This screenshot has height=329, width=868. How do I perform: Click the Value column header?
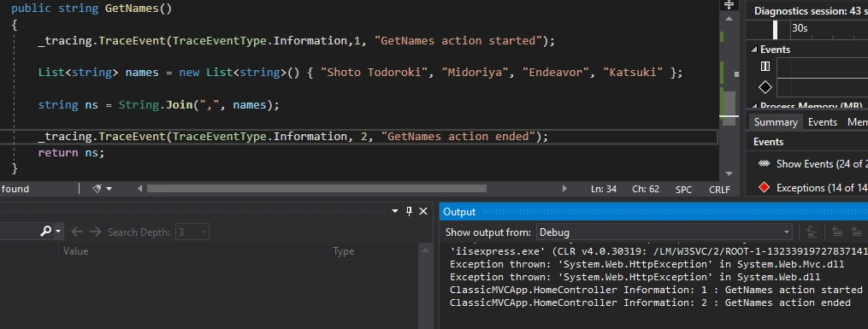point(75,251)
